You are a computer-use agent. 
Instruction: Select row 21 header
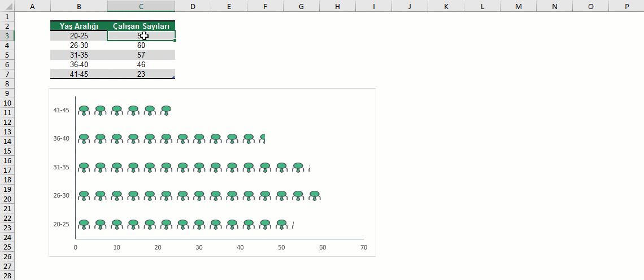(7, 208)
